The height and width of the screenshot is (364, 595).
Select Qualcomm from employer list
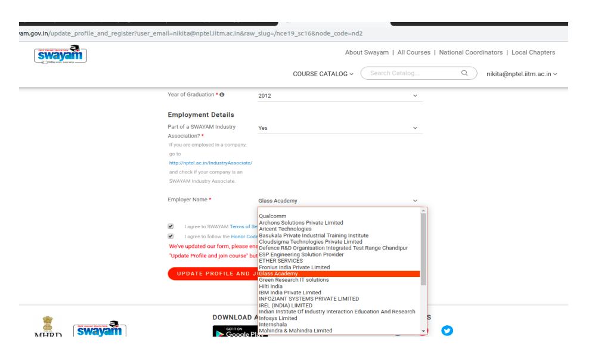pos(339,216)
